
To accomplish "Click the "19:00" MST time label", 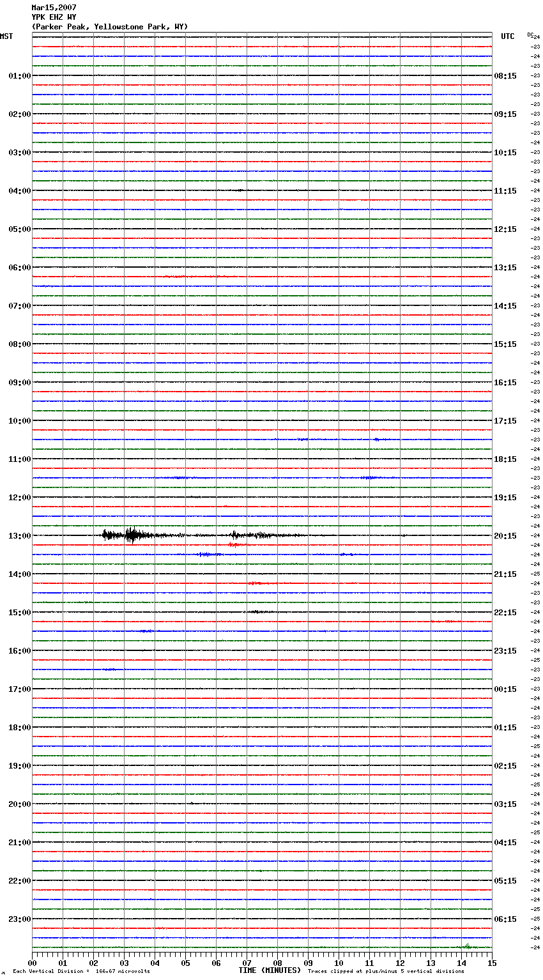I will click(x=20, y=766).
